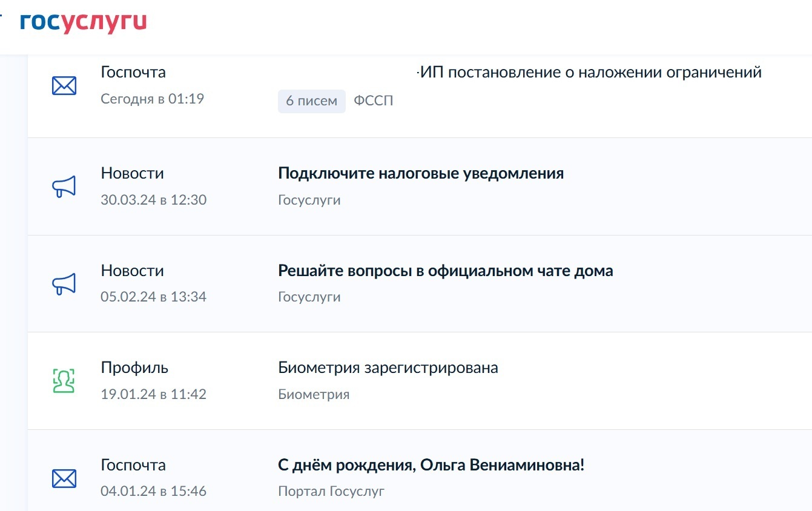Click 'Новости' label dated 05.02.24
The width and height of the screenshot is (812, 511).
(x=132, y=271)
